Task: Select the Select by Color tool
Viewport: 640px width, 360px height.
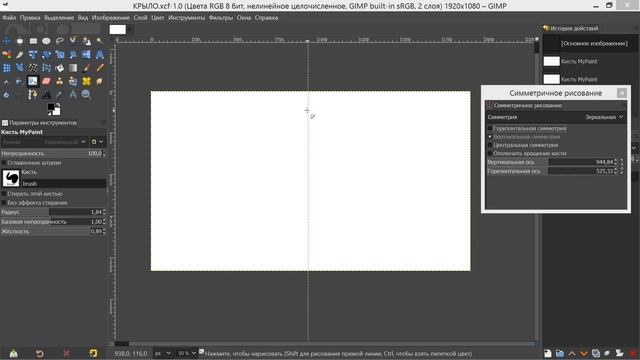Action: pyautogui.click(x=7, y=54)
